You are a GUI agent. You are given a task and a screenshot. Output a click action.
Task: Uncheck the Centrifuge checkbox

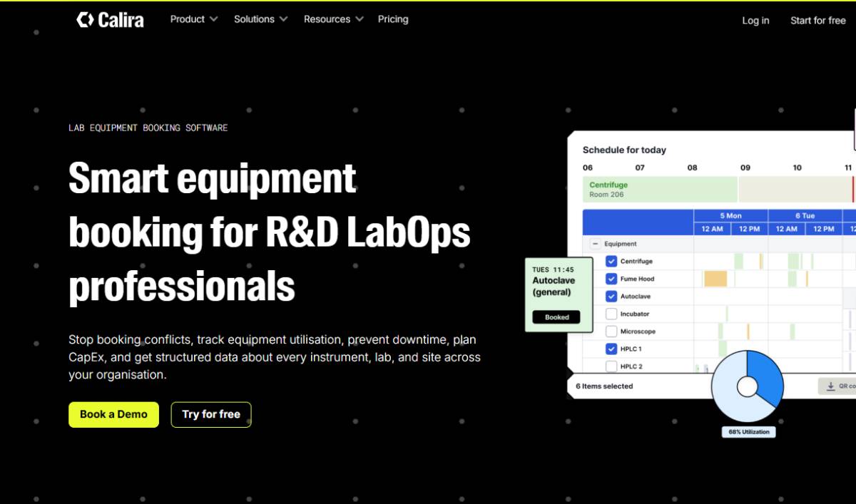[611, 262]
